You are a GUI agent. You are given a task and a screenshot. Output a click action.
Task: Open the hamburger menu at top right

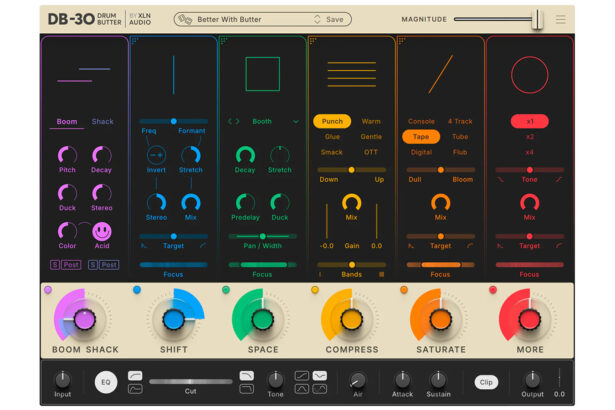[x=560, y=19]
